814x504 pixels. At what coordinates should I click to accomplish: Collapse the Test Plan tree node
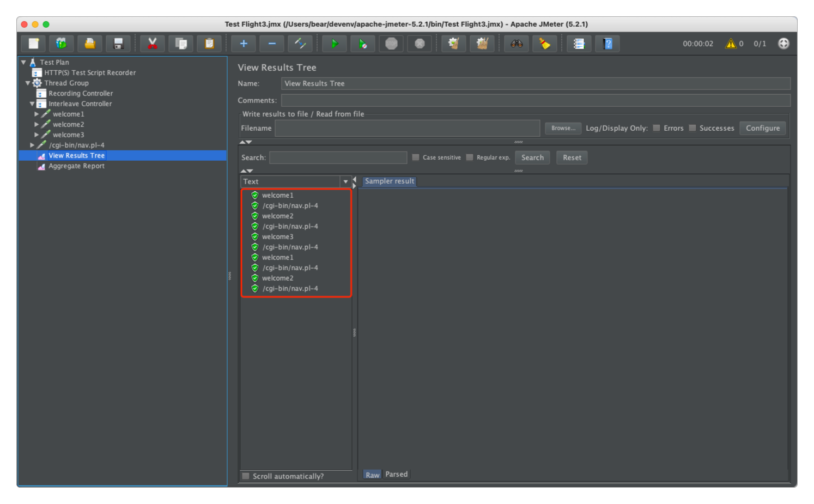23,62
